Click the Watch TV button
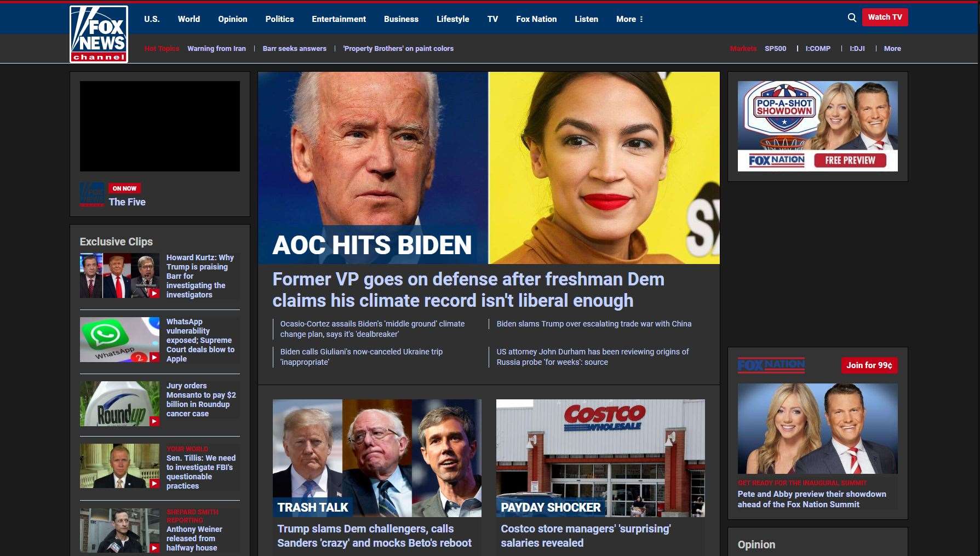 coord(885,17)
